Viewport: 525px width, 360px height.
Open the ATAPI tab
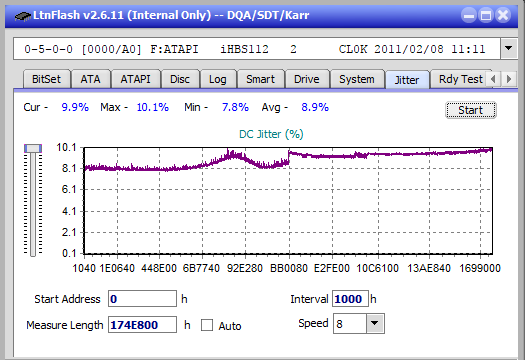(135, 79)
